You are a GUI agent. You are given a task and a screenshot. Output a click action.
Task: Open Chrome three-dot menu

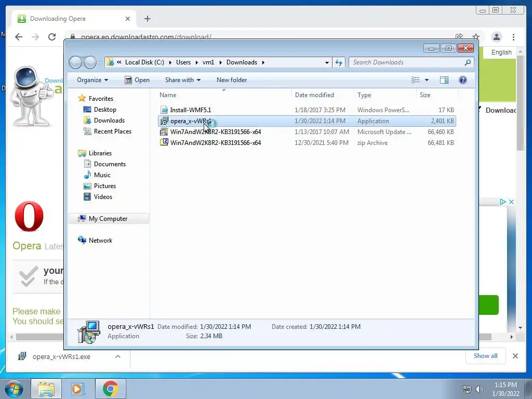pos(513,37)
